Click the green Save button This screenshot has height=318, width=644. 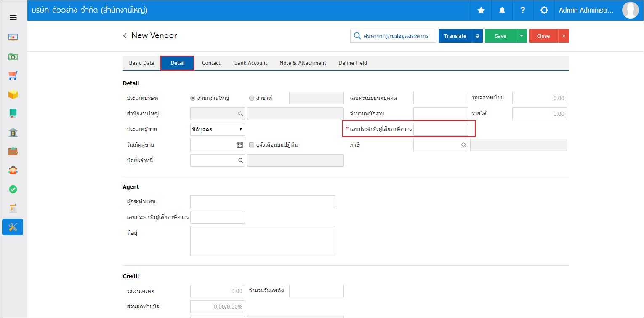(x=500, y=36)
